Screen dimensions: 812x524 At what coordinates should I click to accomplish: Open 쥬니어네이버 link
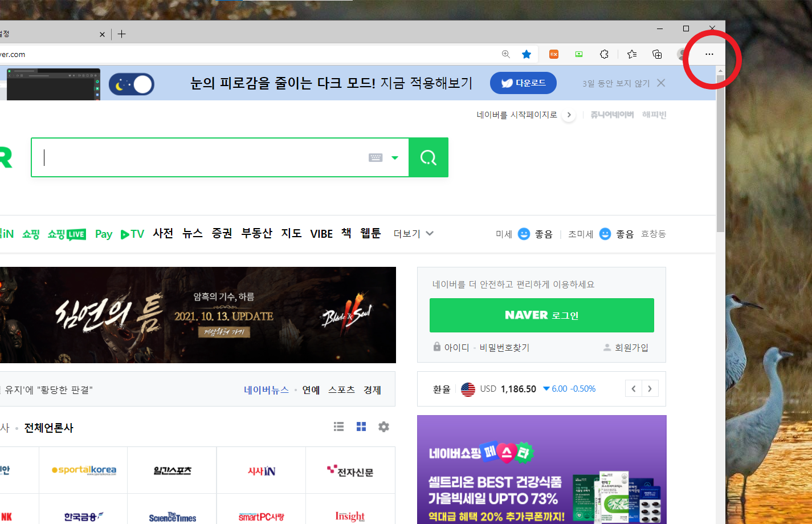pos(612,115)
